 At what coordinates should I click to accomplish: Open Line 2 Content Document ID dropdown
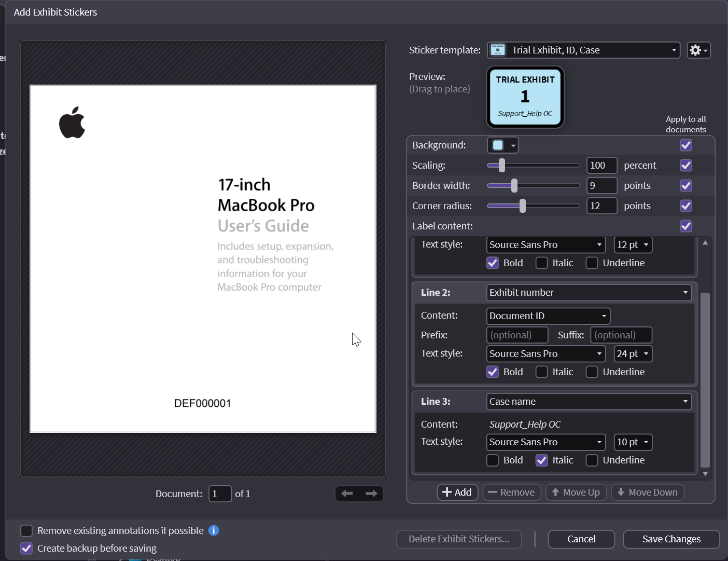548,316
